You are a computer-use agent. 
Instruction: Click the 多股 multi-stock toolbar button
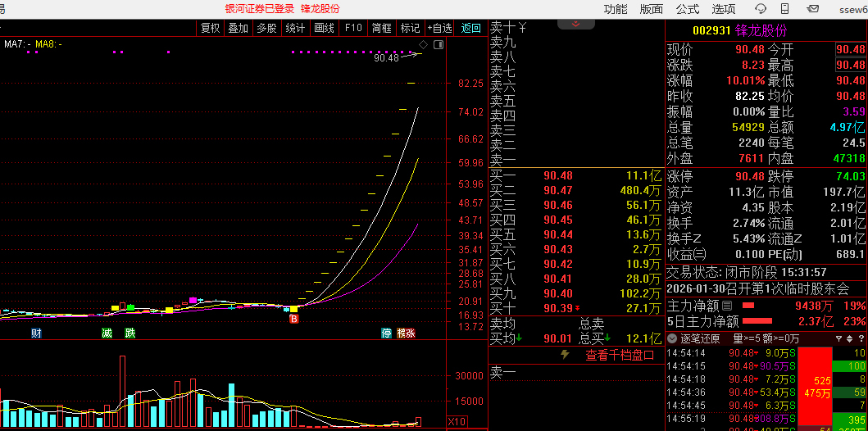pos(266,28)
